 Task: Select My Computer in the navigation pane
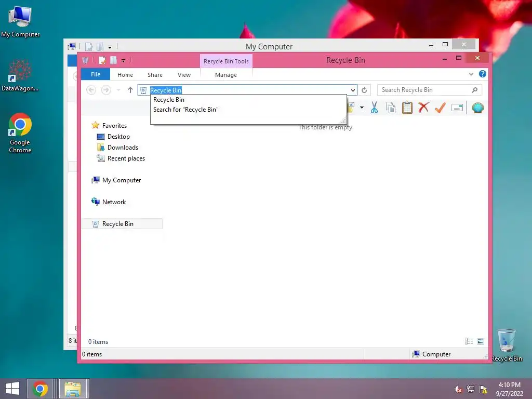(x=122, y=180)
